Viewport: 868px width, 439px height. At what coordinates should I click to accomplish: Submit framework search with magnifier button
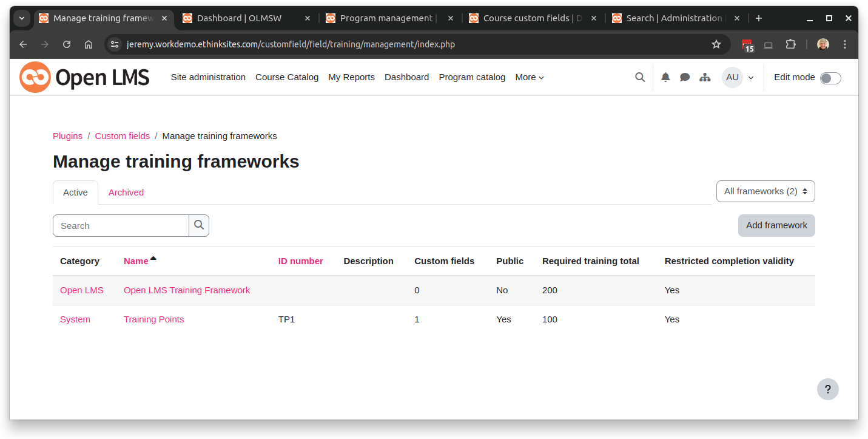click(x=199, y=225)
